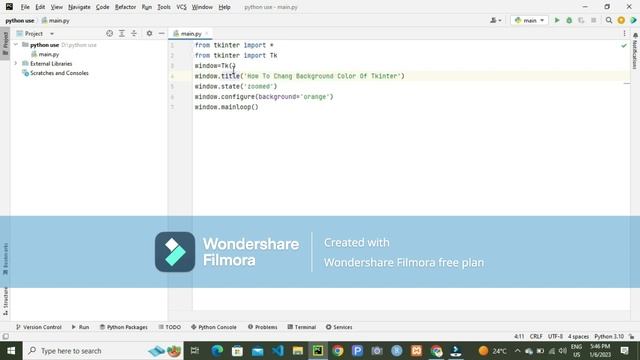Open the Python Console tool window

(x=214, y=327)
